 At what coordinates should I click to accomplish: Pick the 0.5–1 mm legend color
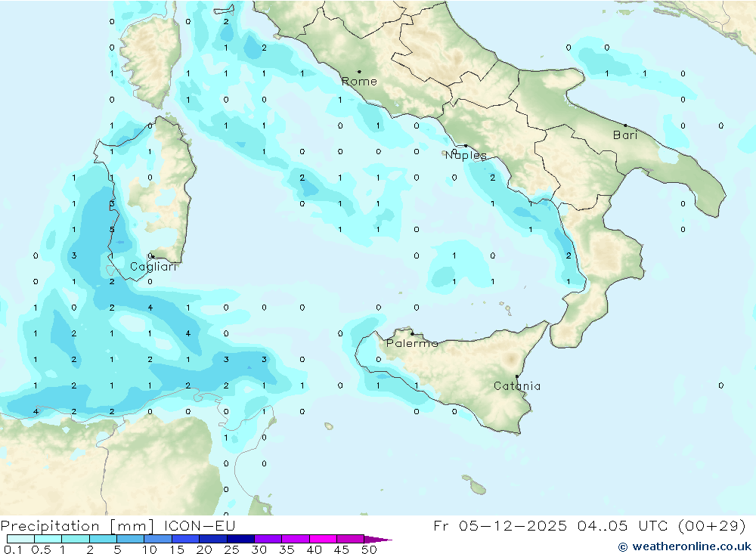tap(48, 539)
